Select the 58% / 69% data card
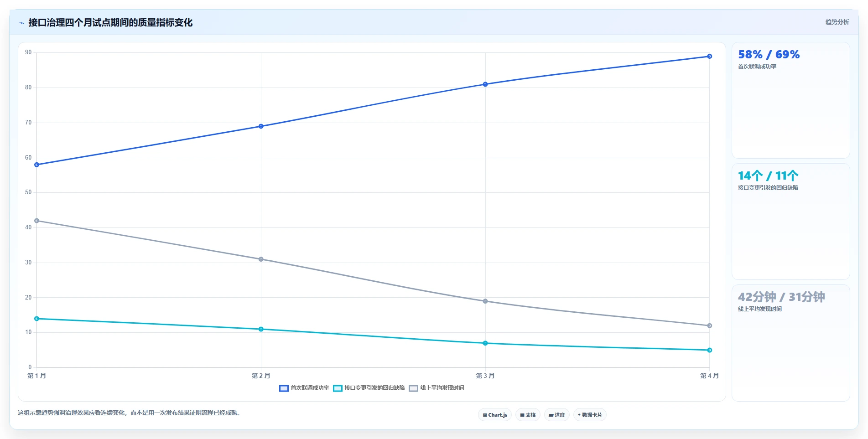 790,100
